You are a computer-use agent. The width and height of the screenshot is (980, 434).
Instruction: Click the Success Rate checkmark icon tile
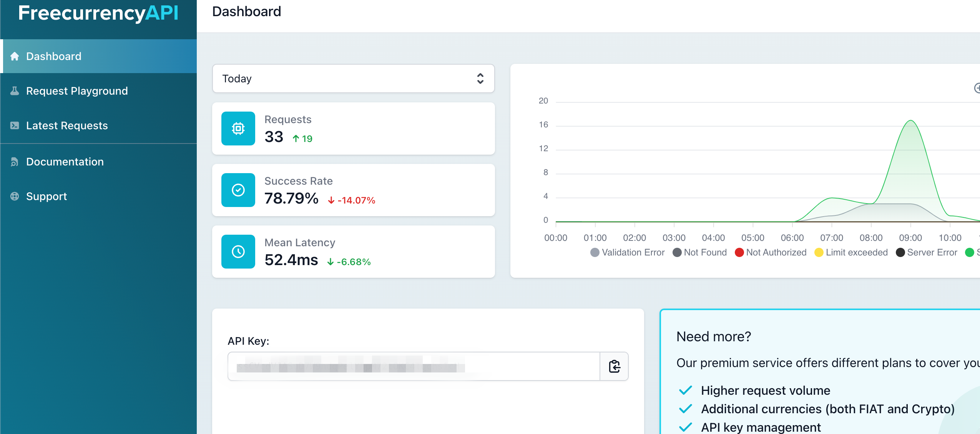tap(238, 190)
